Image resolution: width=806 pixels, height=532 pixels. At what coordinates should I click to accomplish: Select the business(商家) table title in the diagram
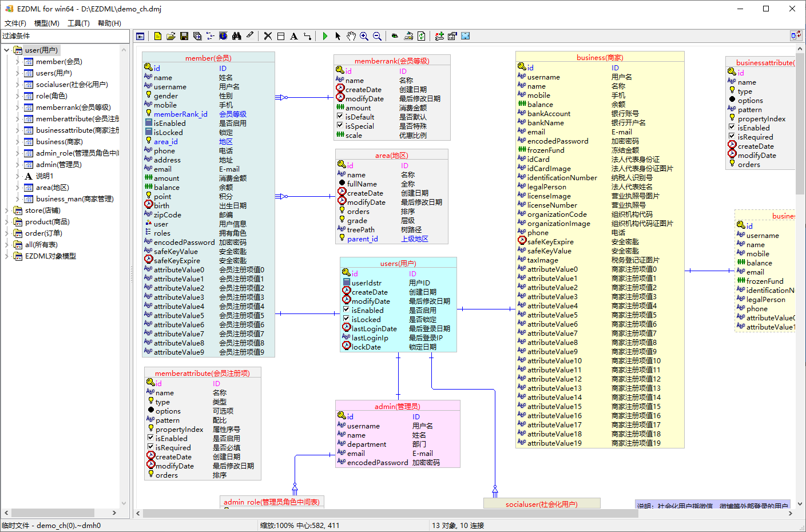click(x=599, y=58)
